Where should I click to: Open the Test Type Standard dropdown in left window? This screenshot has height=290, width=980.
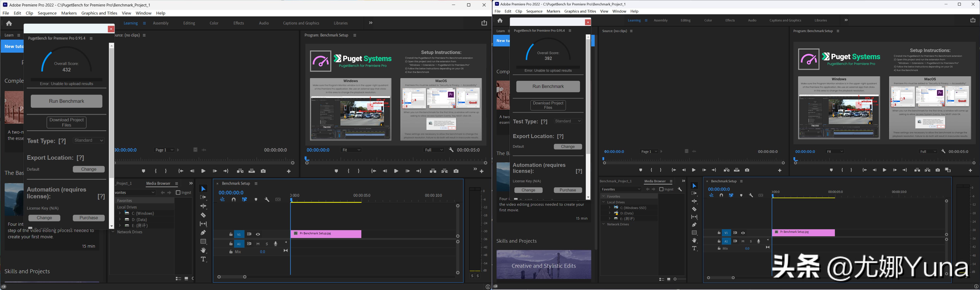point(89,141)
